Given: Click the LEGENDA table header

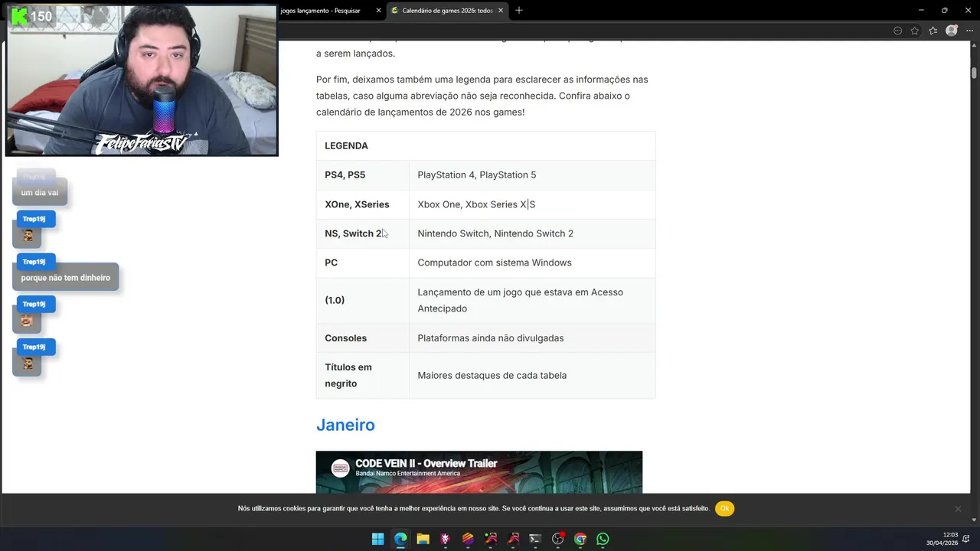Looking at the screenshot, I should [x=485, y=145].
